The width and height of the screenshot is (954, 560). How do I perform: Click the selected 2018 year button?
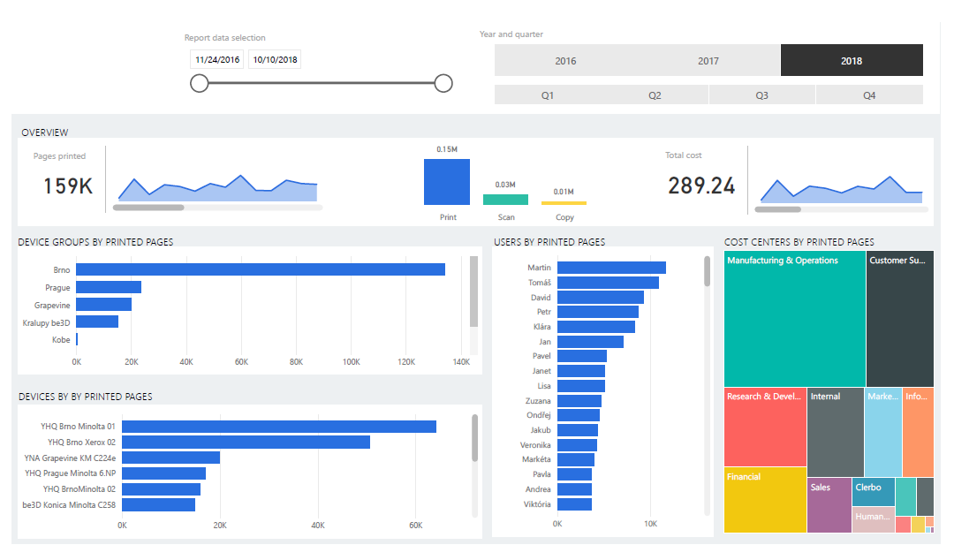[852, 61]
